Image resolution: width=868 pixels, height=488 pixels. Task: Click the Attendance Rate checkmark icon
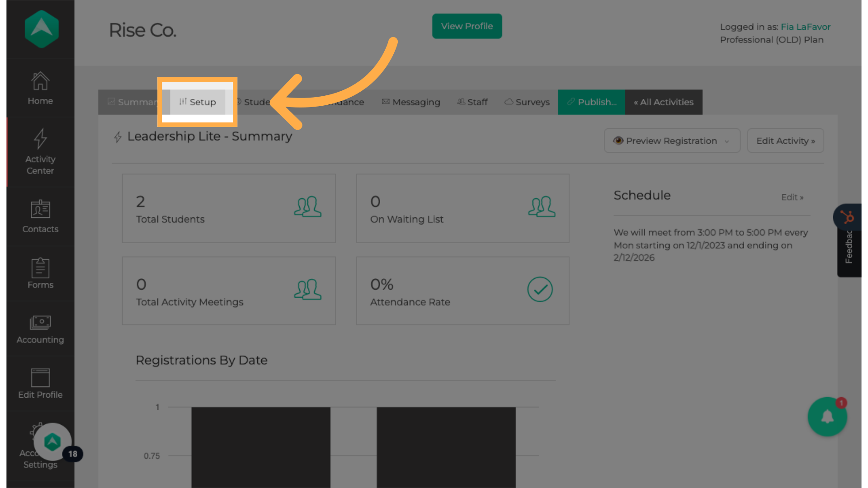tap(540, 289)
